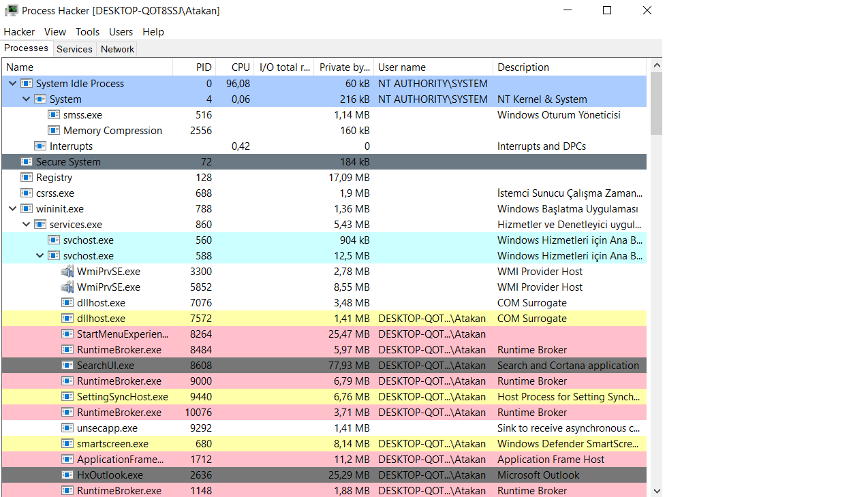The height and width of the screenshot is (497, 868).
Task: Select the RuntimeBroker.exe row with PID 1148
Action: [324, 491]
